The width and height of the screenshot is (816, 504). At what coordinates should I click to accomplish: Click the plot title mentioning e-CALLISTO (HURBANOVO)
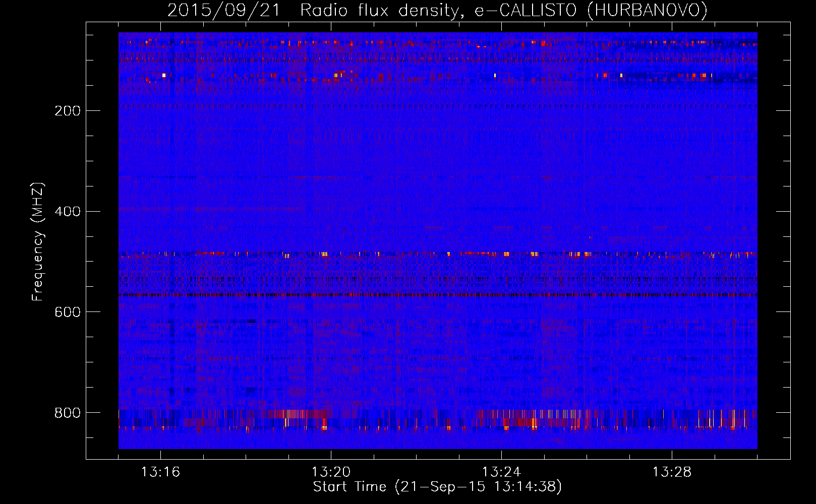click(x=437, y=11)
